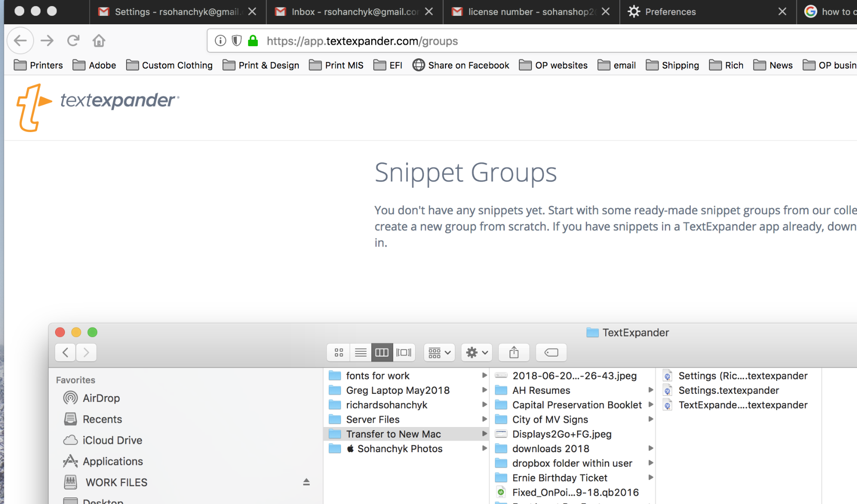Open the Shipping bookmarks folder

click(673, 65)
